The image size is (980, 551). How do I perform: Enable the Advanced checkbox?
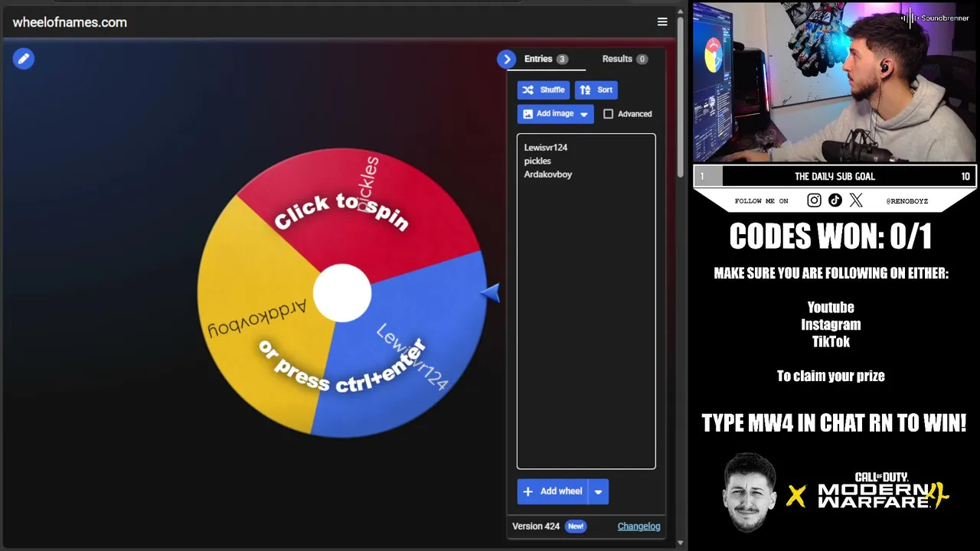[609, 114]
